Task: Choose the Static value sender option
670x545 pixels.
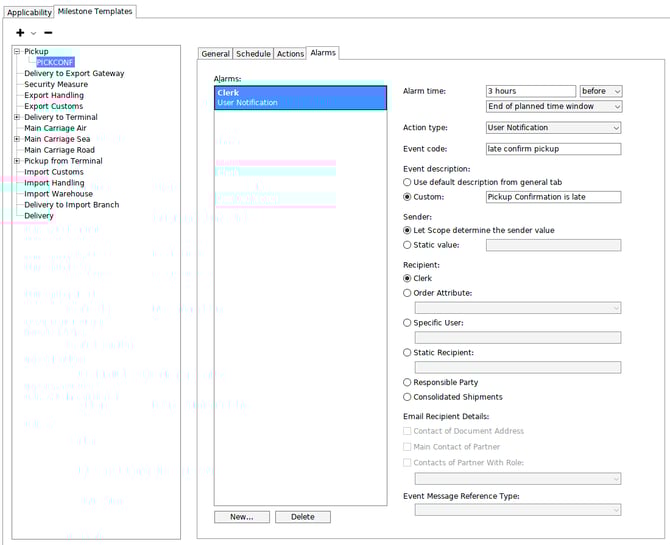Action: (407, 245)
